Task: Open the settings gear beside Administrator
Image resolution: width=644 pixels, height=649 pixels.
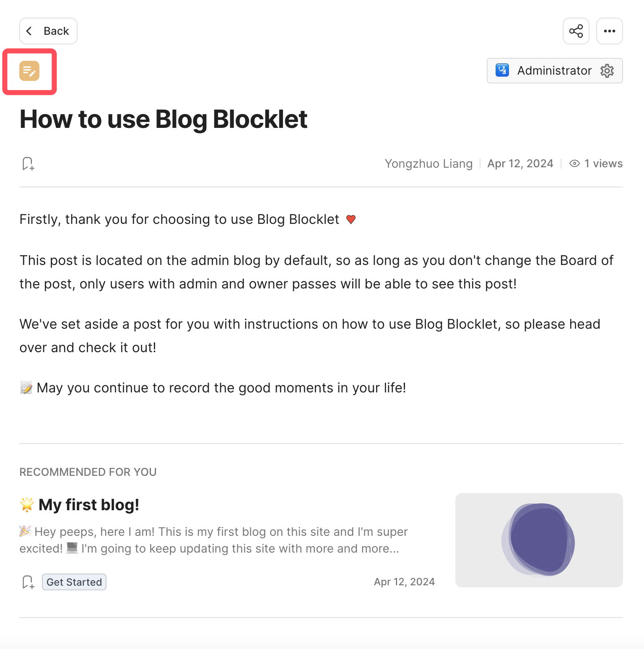Action: tap(607, 71)
